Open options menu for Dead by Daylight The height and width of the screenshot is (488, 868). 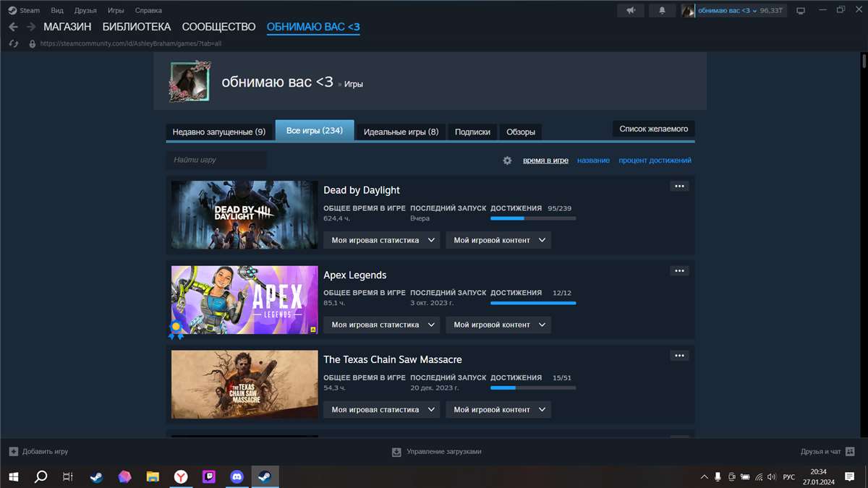tap(679, 186)
